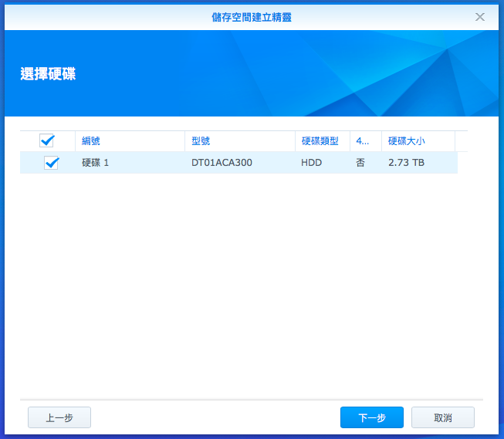The height and width of the screenshot is (439, 504).
Task: Click the blank header cell after 硬碟大小
Action: tap(465, 141)
